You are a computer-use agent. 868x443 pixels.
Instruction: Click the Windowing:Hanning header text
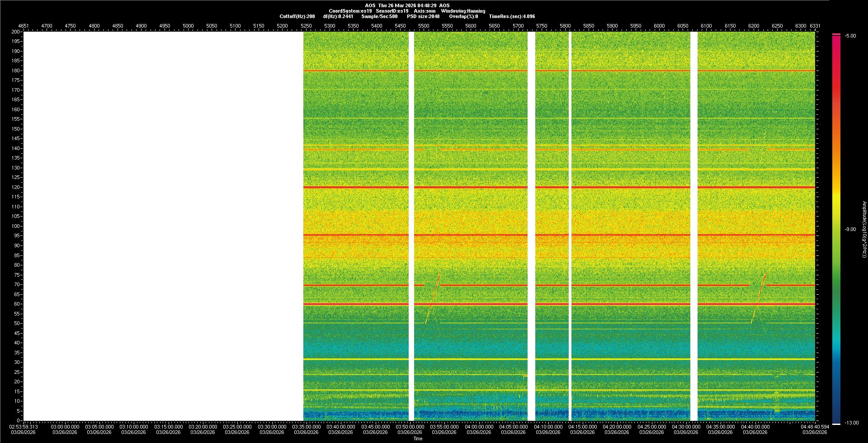tap(463, 11)
